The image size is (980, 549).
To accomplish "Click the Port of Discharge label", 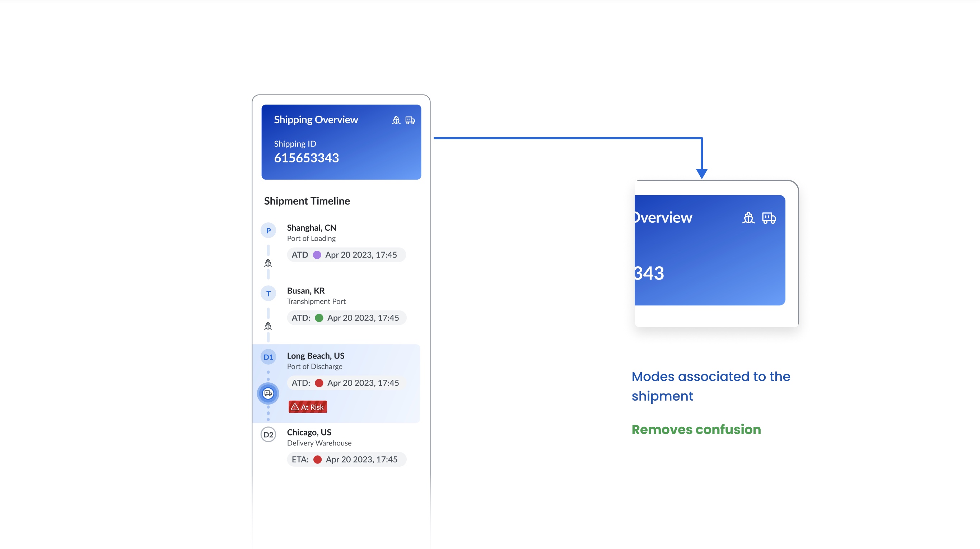I will click(314, 366).
